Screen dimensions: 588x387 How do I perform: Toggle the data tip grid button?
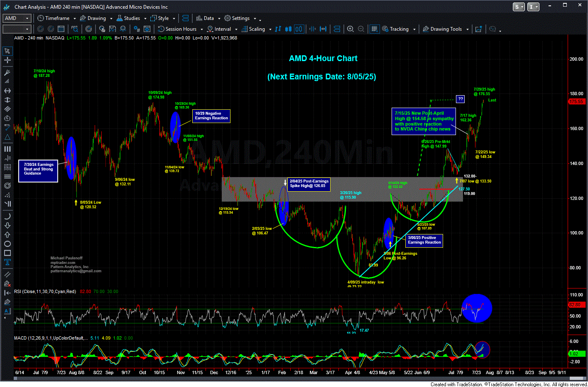coord(375,29)
